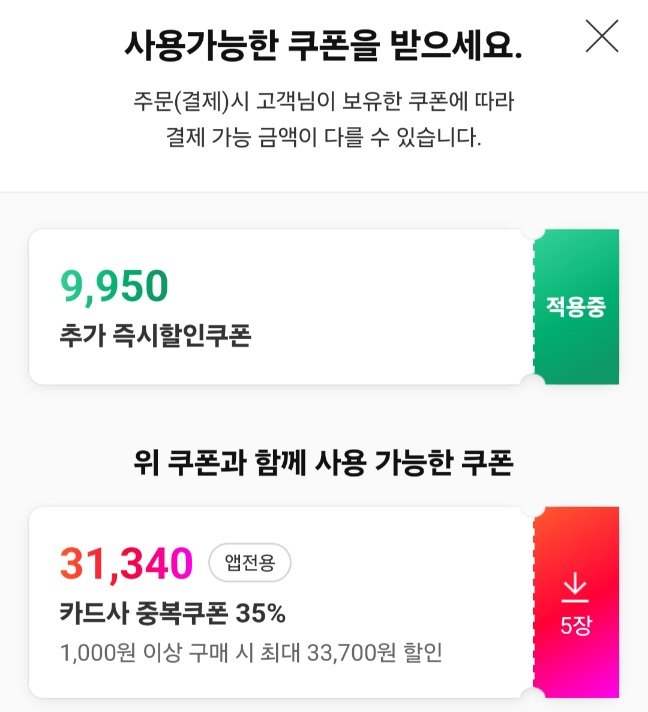Screen dimensions: 648x712
Task: Tap the 5장 label on the pink coupon tab
Action: pyautogui.click(x=575, y=628)
